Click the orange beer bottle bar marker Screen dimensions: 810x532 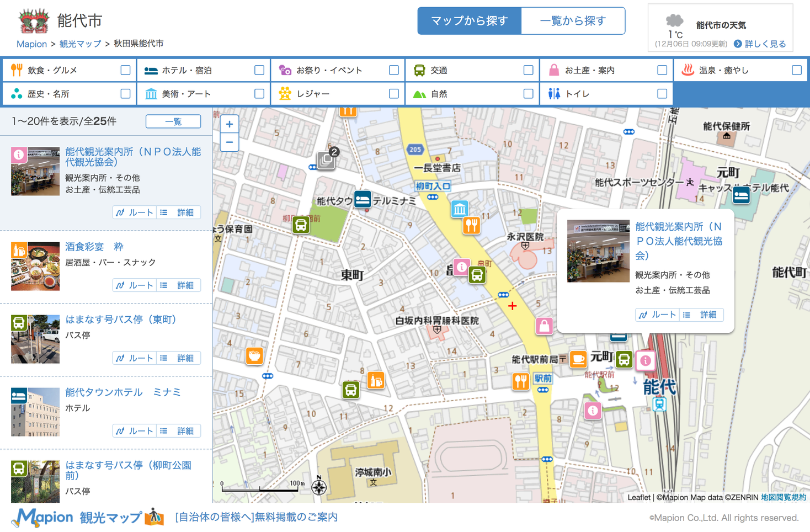[376, 380]
